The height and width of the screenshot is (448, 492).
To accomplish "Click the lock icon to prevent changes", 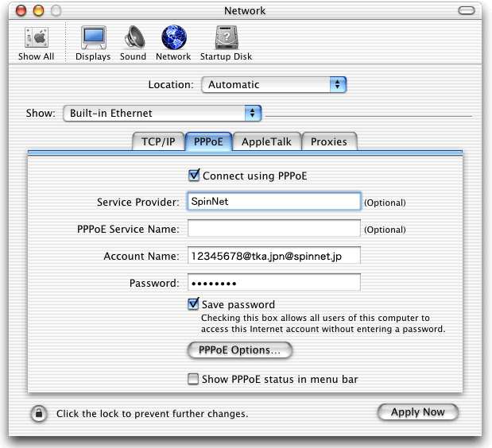I will click(x=39, y=413).
